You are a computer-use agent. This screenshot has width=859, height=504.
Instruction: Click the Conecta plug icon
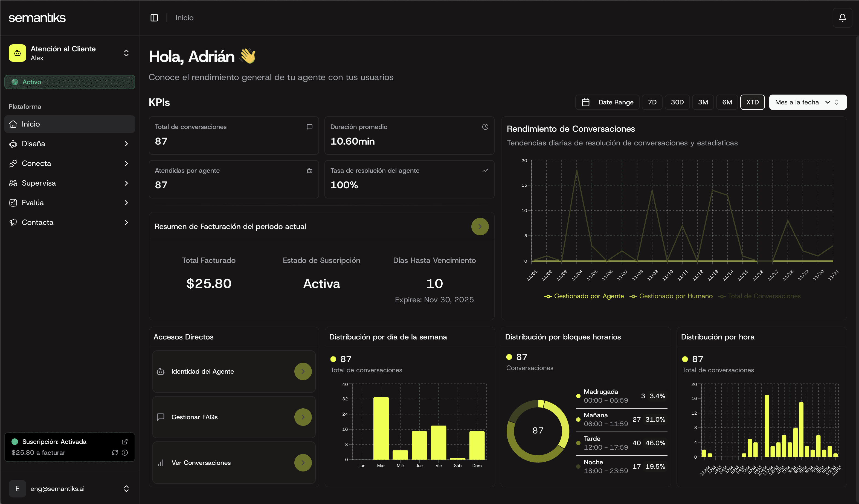[x=13, y=163]
